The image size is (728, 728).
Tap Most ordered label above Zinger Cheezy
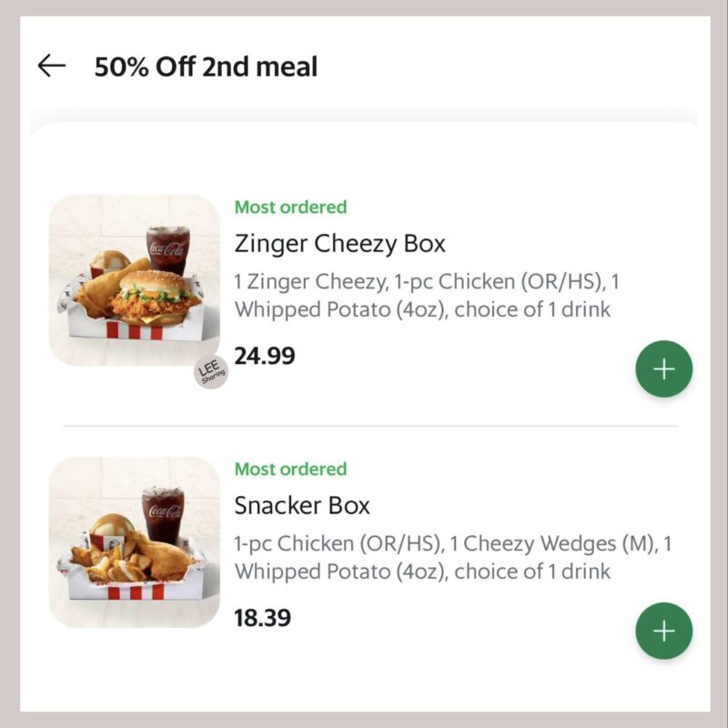click(x=290, y=207)
